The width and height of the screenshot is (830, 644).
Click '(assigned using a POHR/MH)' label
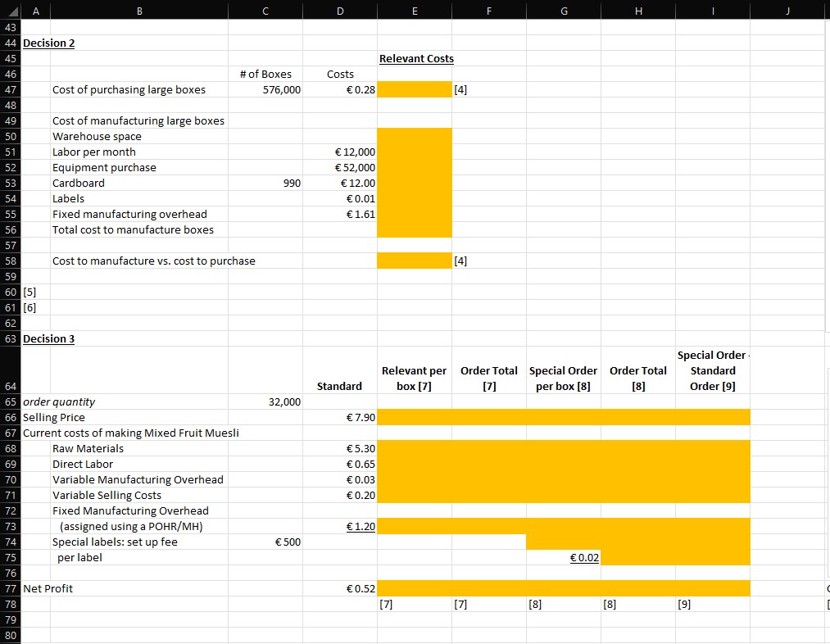pyautogui.click(x=131, y=527)
